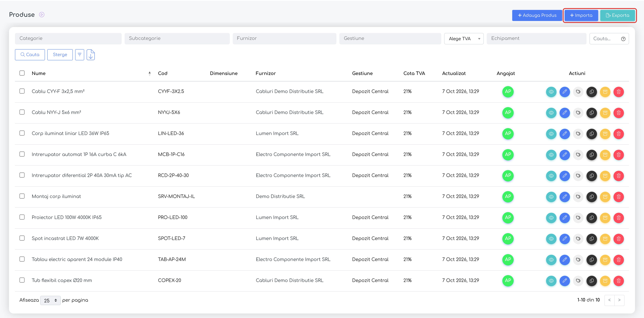Select all products with header checkbox
Screen dimensions: 644x318
click(x=22, y=73)
